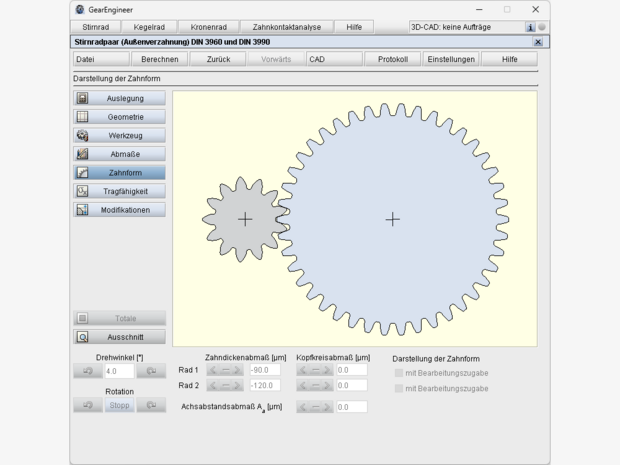The image size is (620, 465).
Task: Click the Stopp rotation button
Action: click(119, 405)
